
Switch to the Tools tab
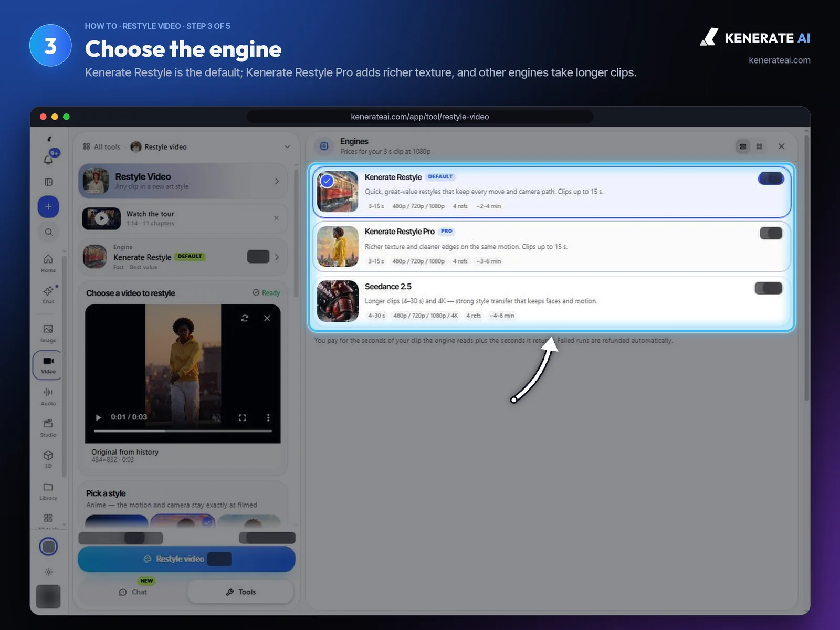240,592
